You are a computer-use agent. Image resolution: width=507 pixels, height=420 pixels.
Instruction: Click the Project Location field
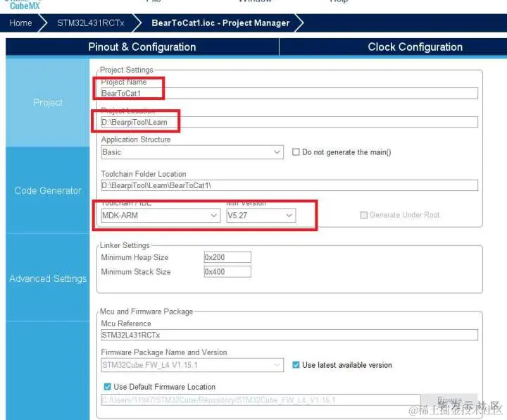(289, 122)
